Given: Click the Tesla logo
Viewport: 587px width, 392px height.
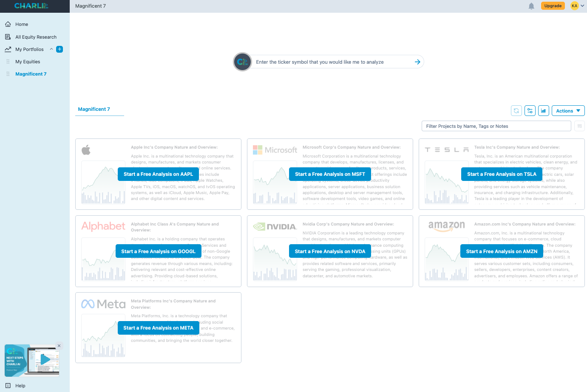Looking at the screenshot, I should tap(447, 150).
